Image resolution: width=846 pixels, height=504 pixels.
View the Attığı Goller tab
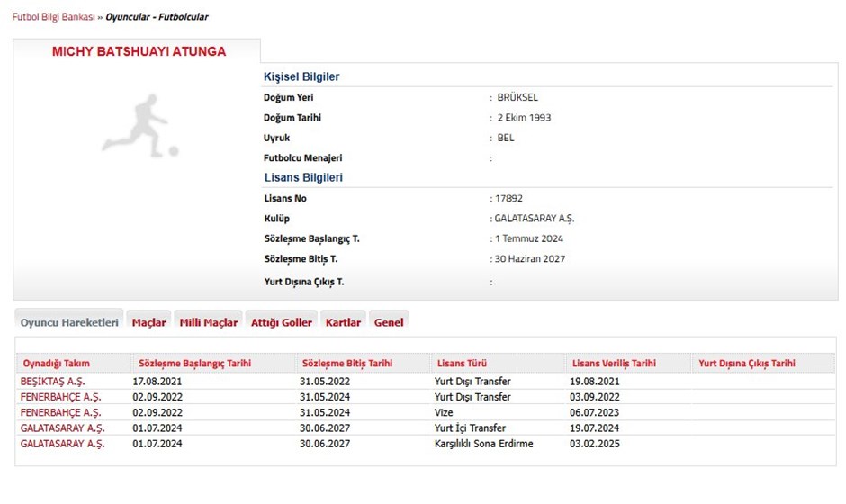click(282, 322)
